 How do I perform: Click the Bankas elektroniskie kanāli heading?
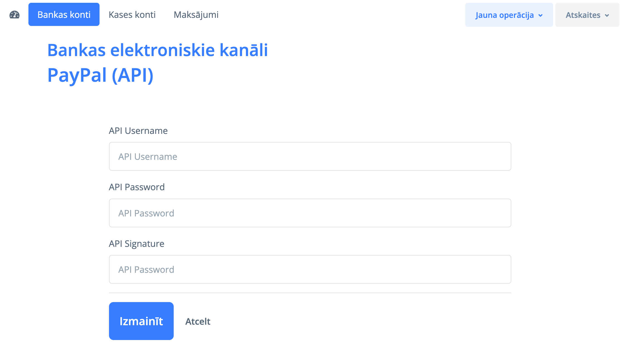(x=158, y=50)
